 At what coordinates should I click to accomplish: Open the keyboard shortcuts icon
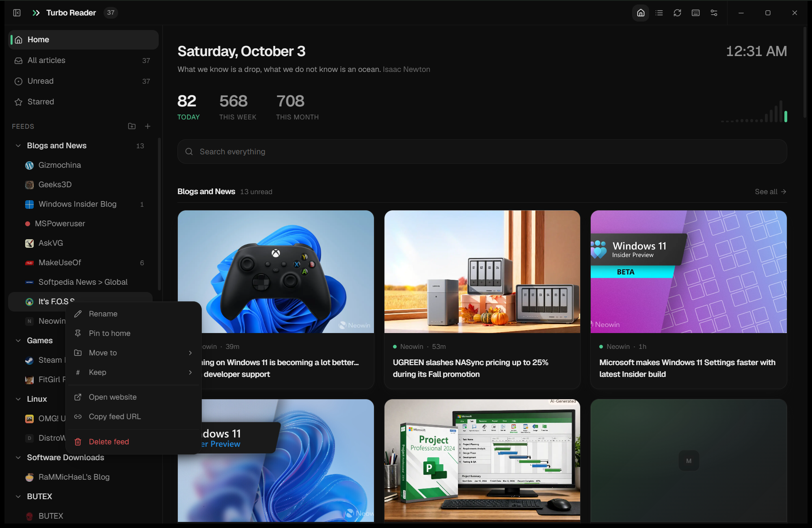point(695,13)
